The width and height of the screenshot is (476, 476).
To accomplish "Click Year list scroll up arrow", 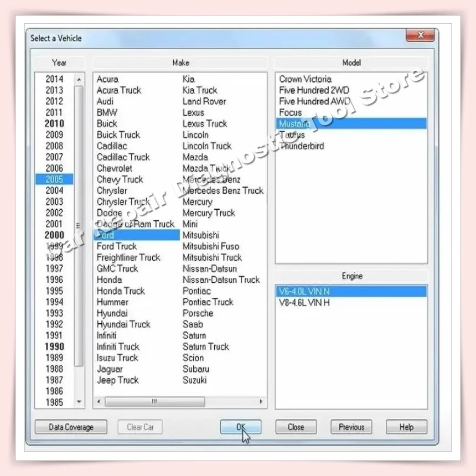I will coord(79,80).
